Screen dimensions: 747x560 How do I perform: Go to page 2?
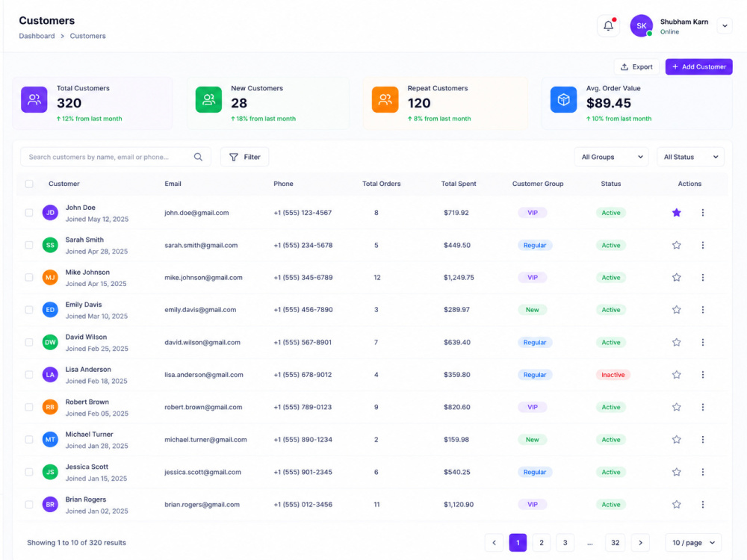[541, 542]
